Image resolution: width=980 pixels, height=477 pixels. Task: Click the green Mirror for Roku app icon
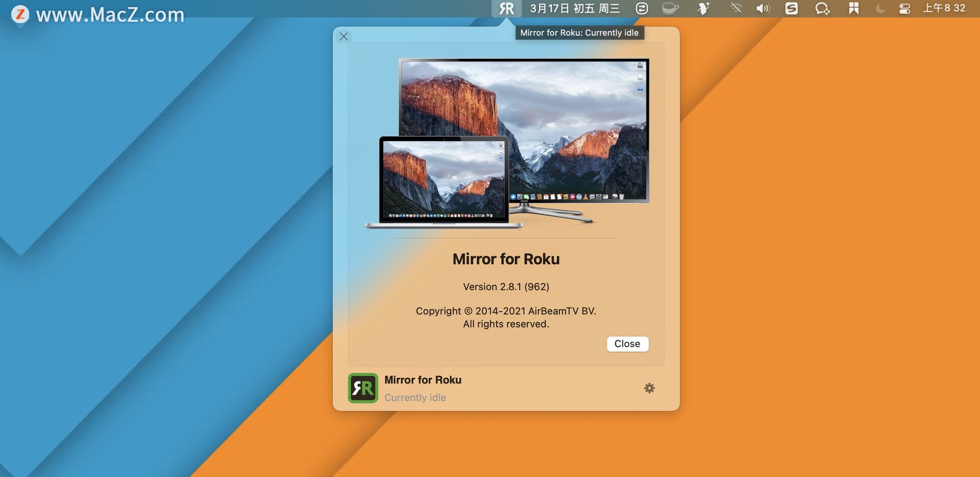click(363, 388)
